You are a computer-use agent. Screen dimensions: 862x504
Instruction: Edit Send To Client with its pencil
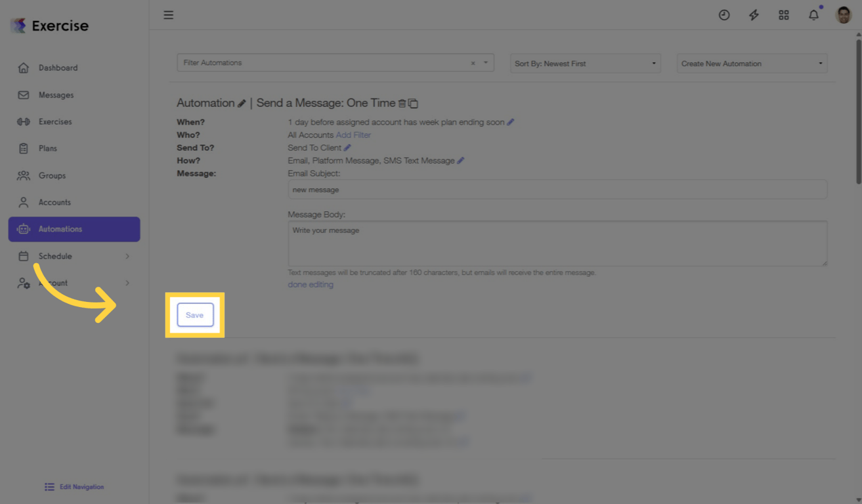347,148
